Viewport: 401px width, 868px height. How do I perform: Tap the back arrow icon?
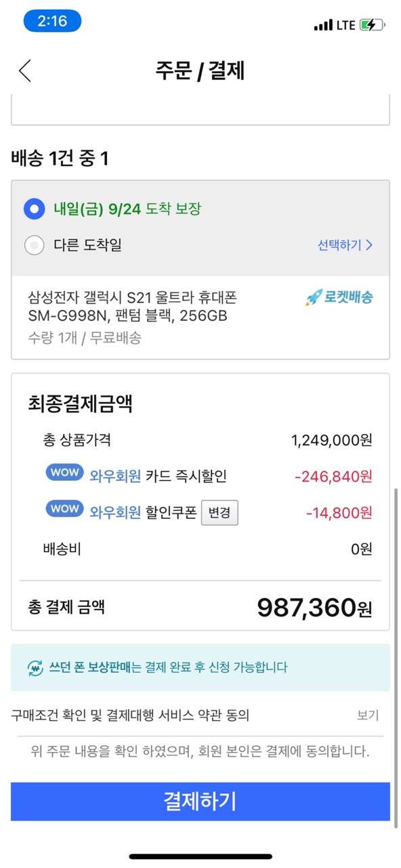click(x=25, y=71)
